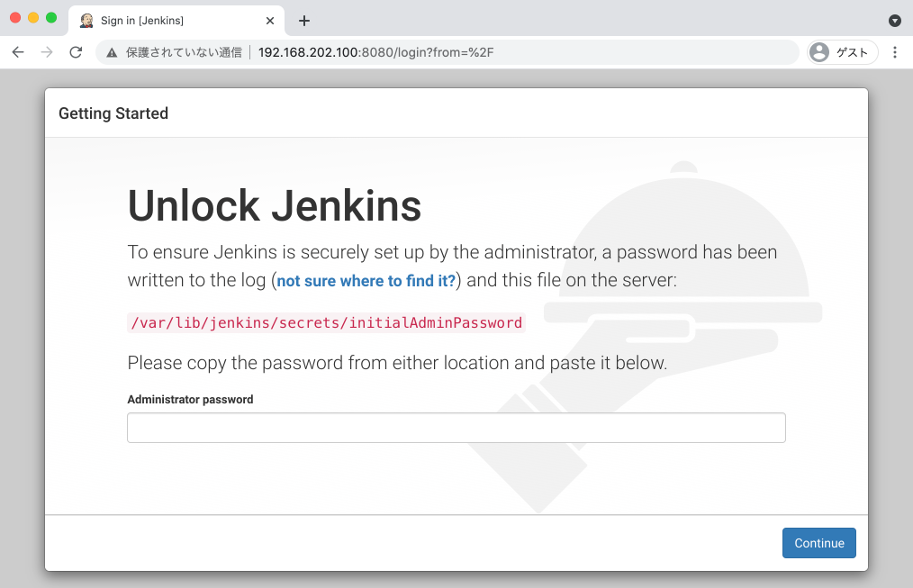The image size is (913, 588).
Task: Focus the Administrator password field
Action: 456,428
